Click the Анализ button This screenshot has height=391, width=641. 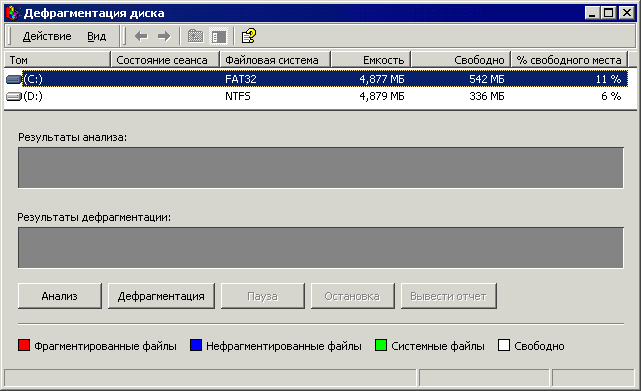pos(60,296)
